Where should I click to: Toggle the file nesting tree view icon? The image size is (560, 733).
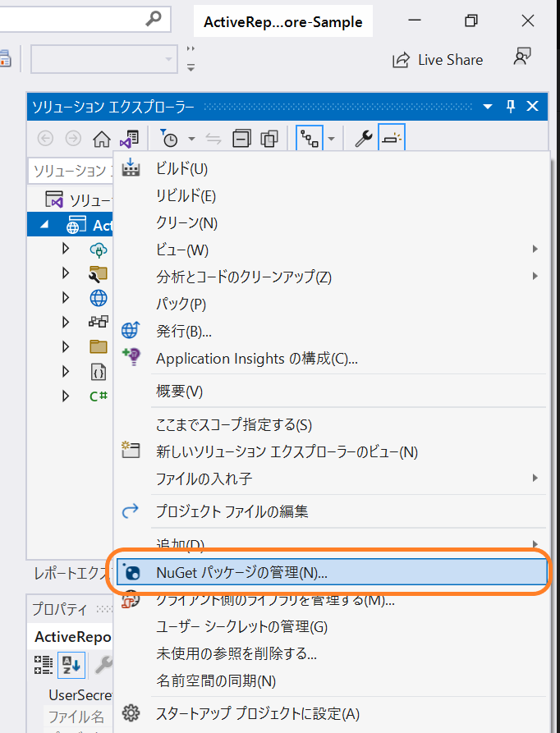pyautogui.click(x=310, y=139)
